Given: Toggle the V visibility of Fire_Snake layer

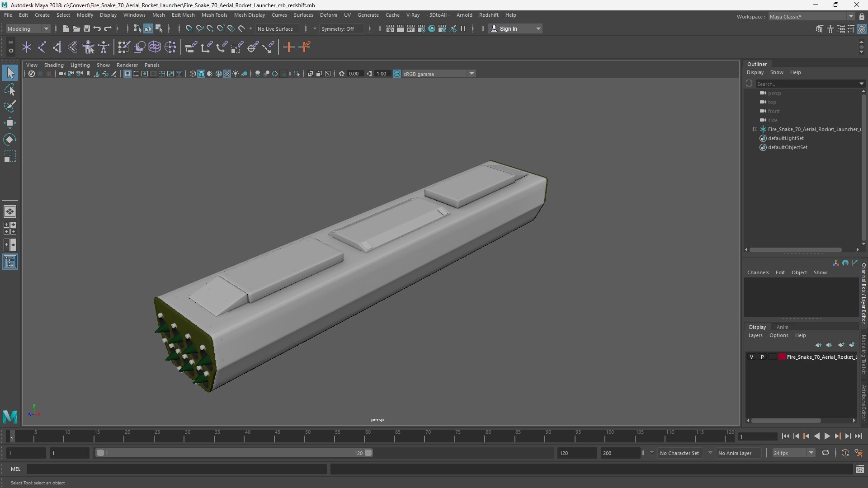Looking at the screenshot, I should (x=752, y=357).
